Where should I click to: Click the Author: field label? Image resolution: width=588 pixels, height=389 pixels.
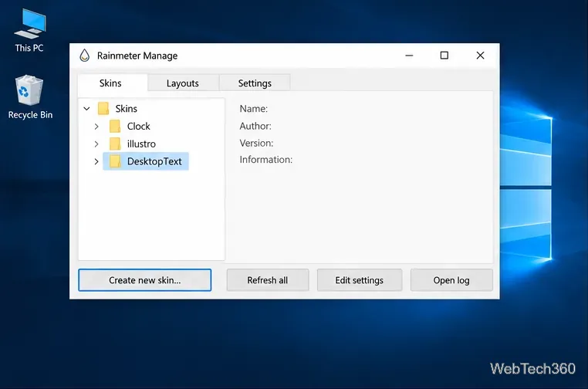255,126
